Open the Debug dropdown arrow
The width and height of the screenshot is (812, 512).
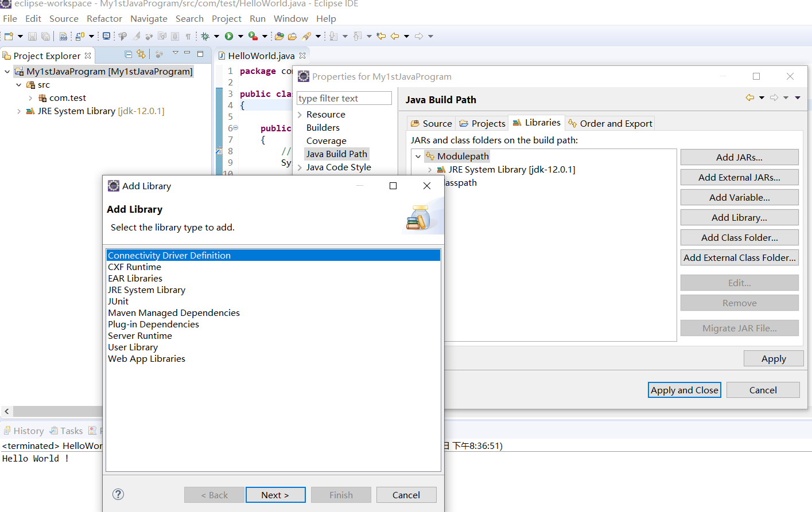tap(216, 36)
